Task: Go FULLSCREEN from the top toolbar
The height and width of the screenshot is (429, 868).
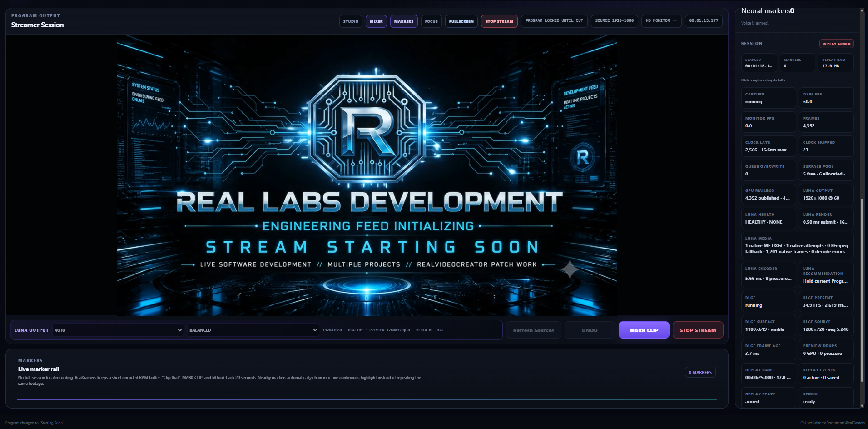Action: (x=461, y=21)
